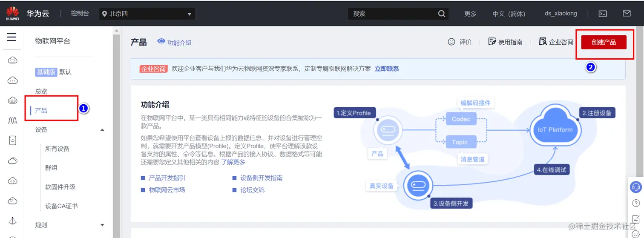Open the 了解更多 link
Viewport: 644px width, 238px height.
tap(233, 162)
